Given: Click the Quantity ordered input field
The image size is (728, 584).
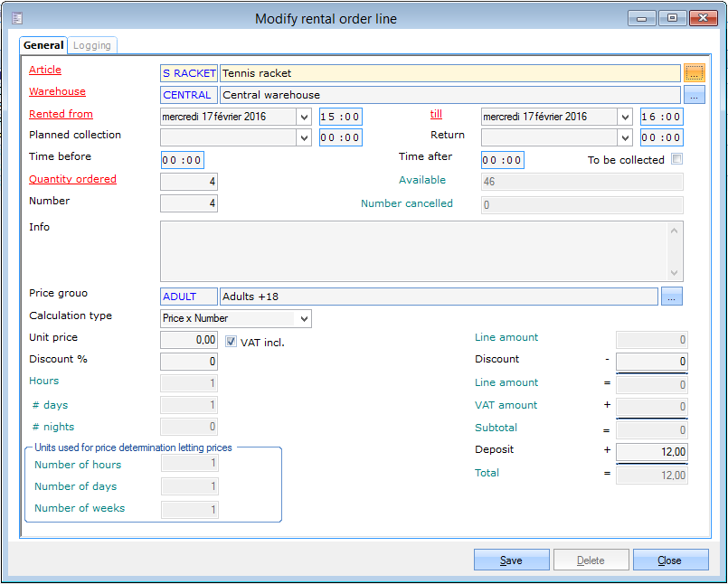Looking at the screenshot, I should tap(188, 182).
